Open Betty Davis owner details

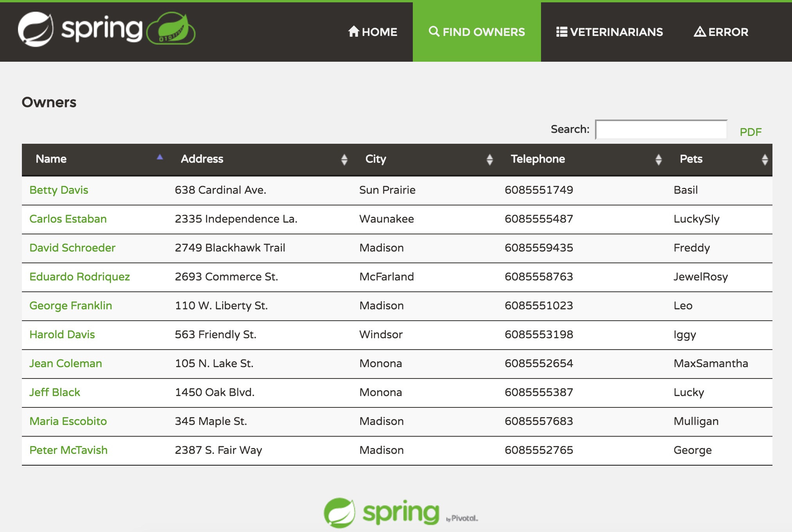59,190
